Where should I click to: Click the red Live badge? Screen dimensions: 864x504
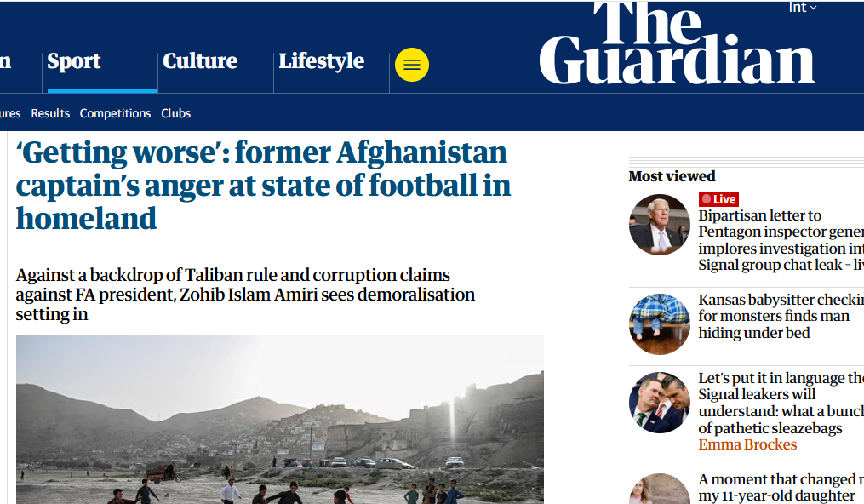[718, 199]
